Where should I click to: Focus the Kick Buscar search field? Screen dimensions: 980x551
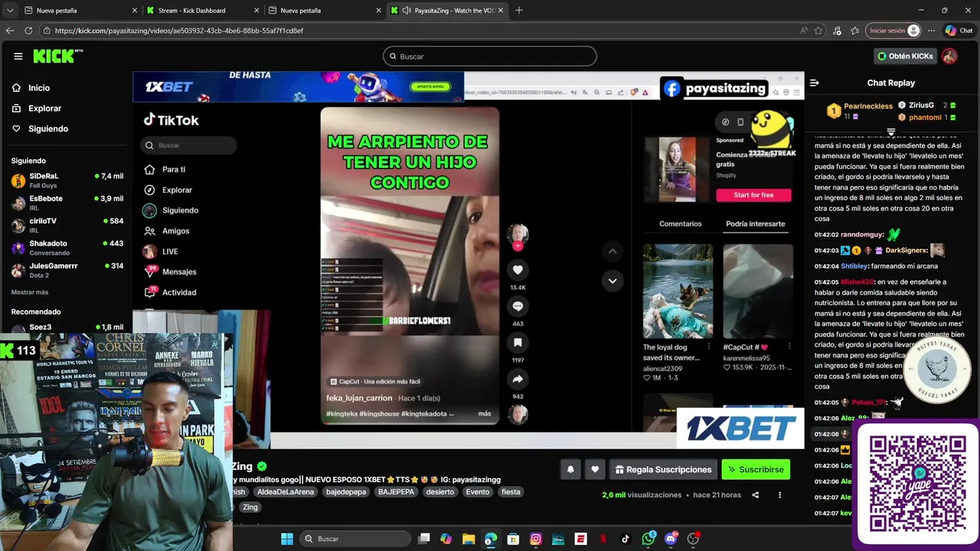click(490, 56)
